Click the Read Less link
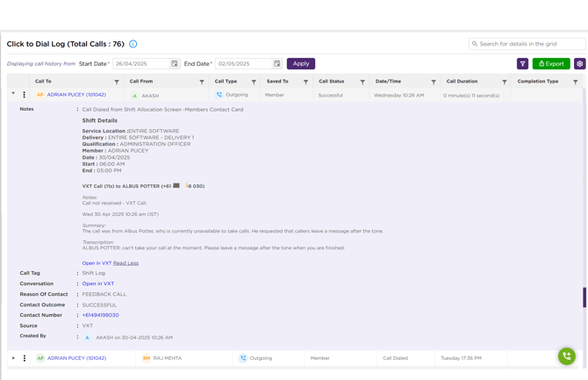The image size is (588, 380). pyautogui.click(x=126, y=263)
